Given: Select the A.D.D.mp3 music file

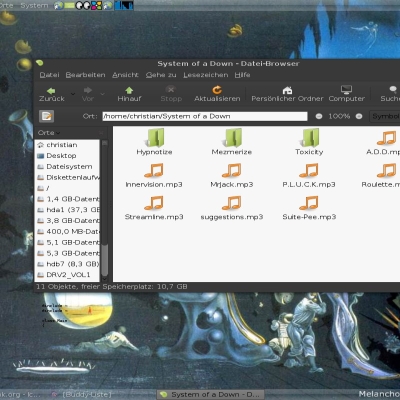Looking at the screenshot, I should tap(384, 143).
